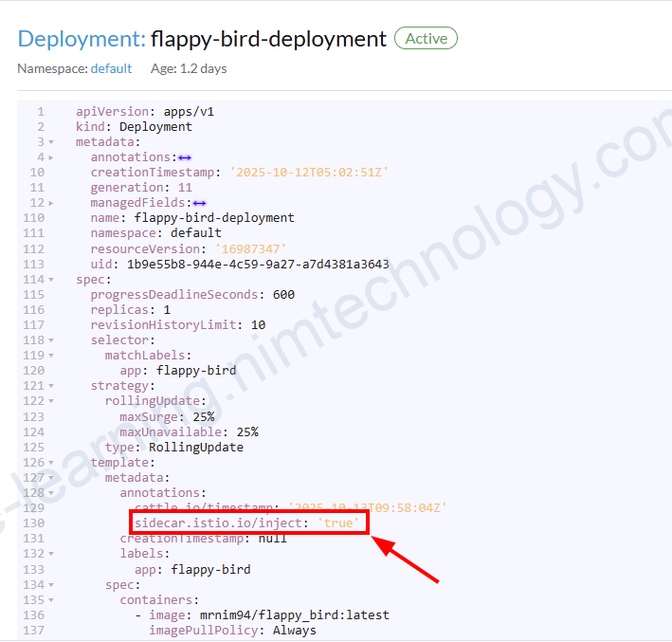This screenshot has width=672, height=642.
Task: Collapse the spec block at line 114
Action: click(x=51, y=280)
